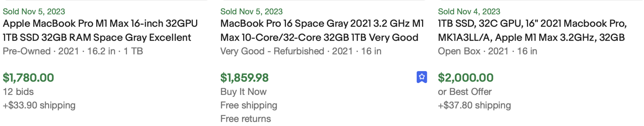Click the Free shipping label
The width and height of the screenshot is (644, 126).
[249, 105]
